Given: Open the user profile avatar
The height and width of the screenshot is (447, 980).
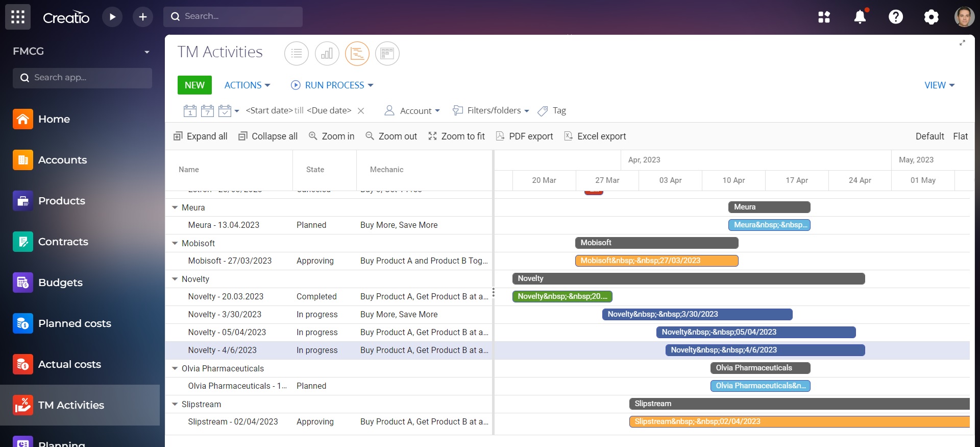Looking at the screenshot, I should tap(964, 17).
